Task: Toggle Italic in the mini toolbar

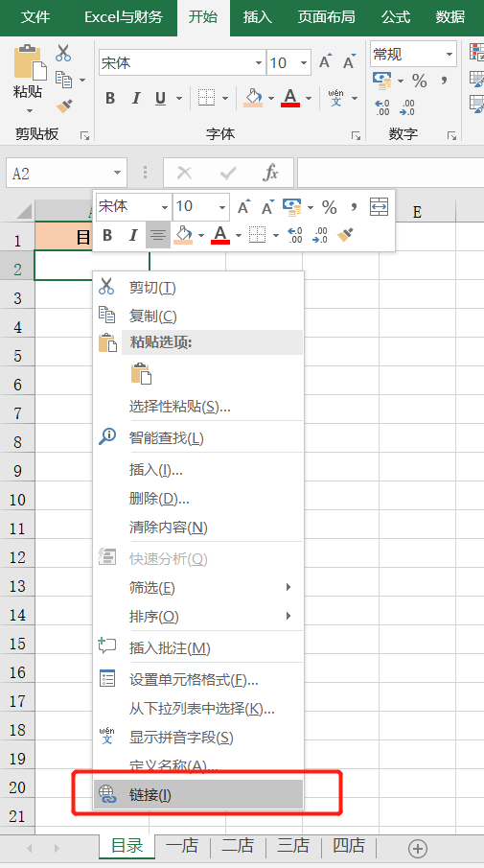Action: [133, 235]
